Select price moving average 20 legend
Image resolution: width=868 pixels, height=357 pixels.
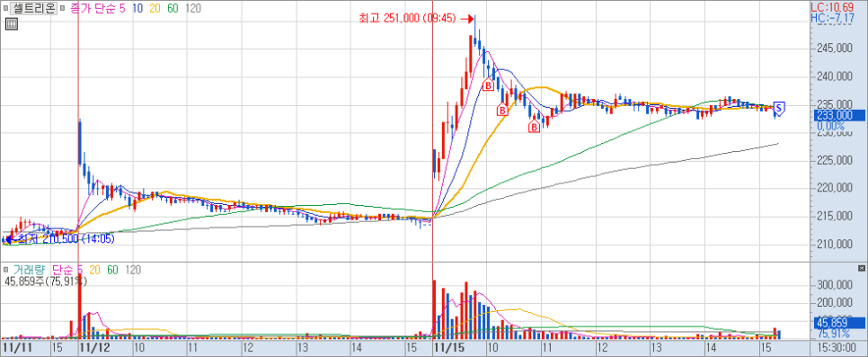(155, 9)
